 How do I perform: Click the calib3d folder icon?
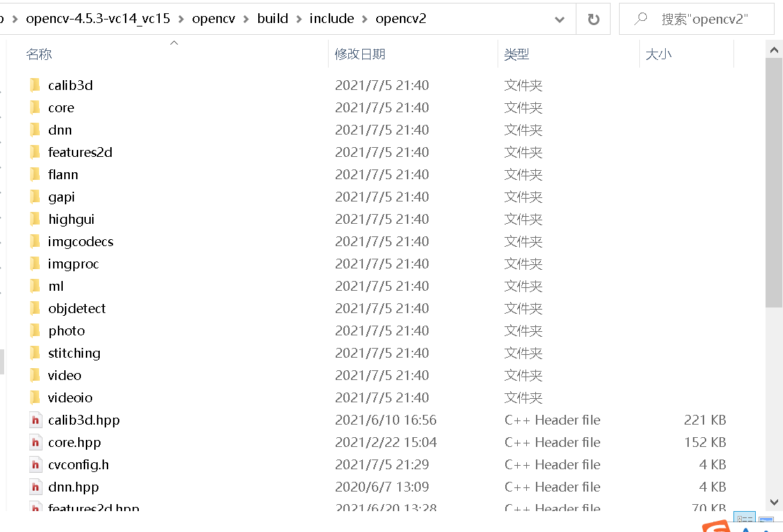(35, 85)
